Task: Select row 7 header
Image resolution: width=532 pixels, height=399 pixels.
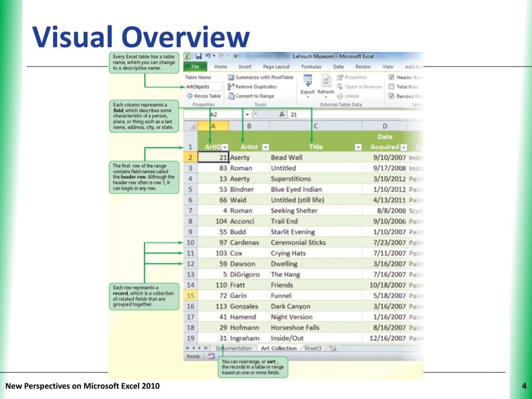Action: (190, 211)
